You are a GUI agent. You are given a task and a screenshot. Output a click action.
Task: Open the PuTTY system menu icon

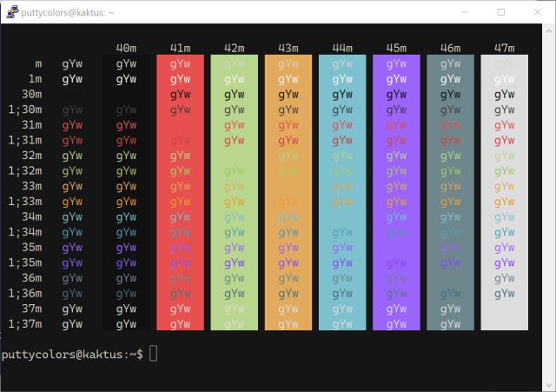point(12,12)
